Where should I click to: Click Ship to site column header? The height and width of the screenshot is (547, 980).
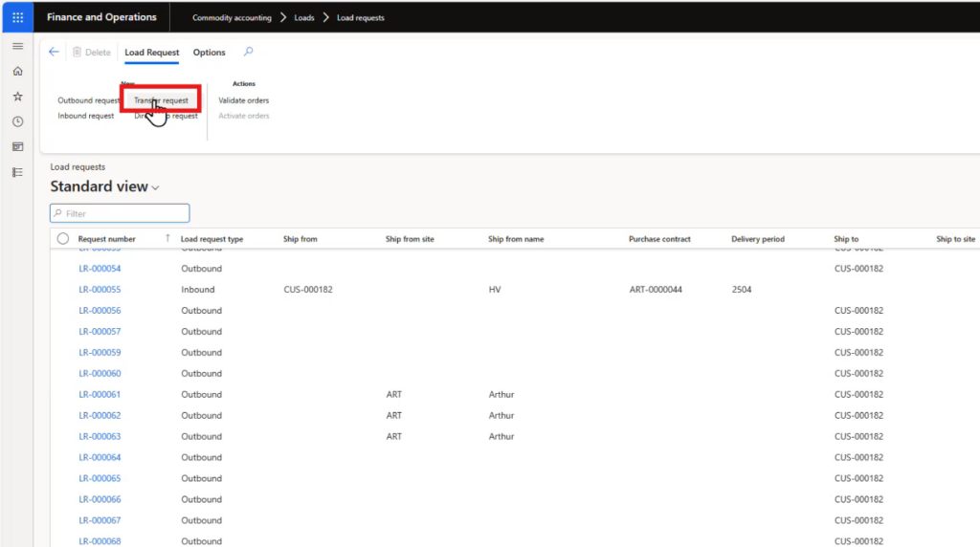(956, 239)
